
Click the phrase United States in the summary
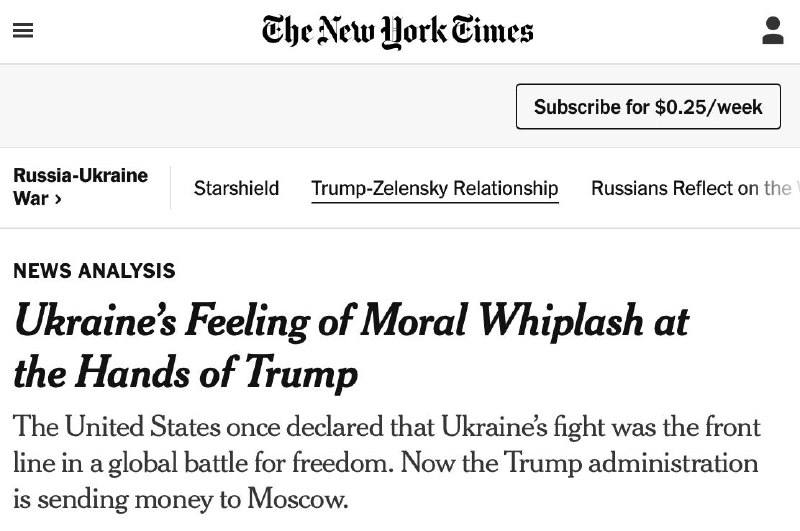click(x=142, y=426)
